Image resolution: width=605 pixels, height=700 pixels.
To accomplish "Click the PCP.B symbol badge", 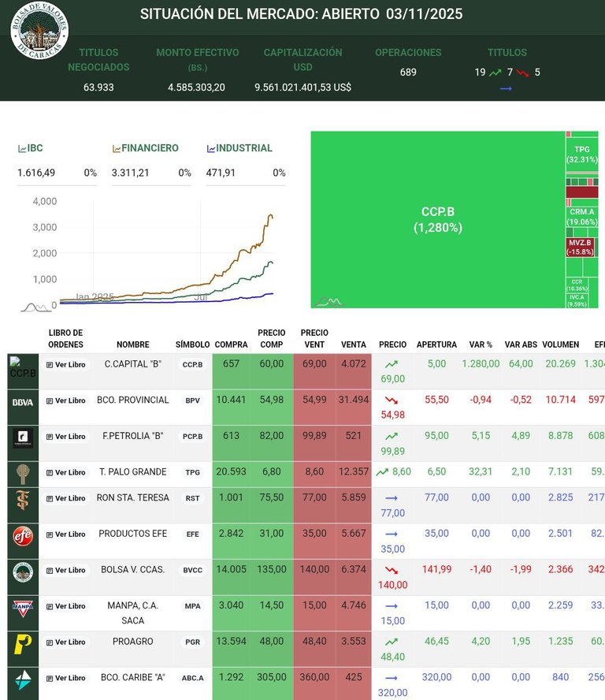I will point(192,437).
